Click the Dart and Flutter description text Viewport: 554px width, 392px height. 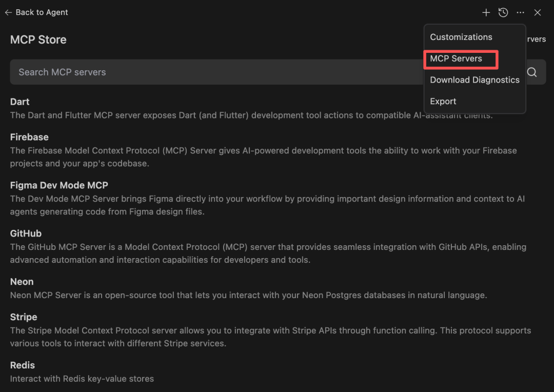pos(251,115)
